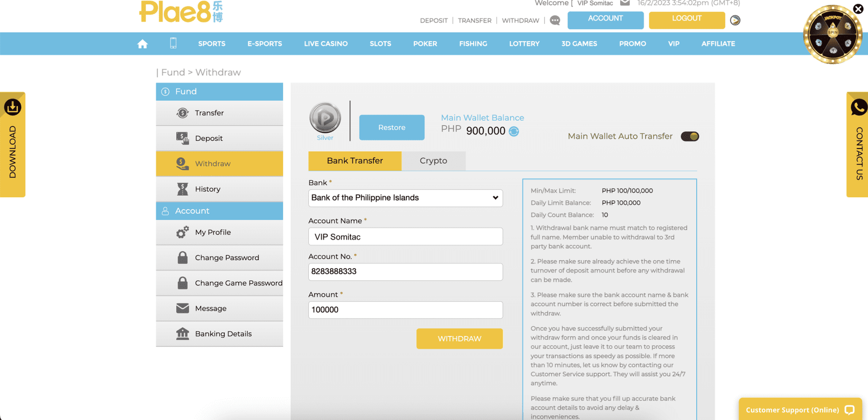Open My Profile in Account sidebar
Viewport: 868px width, 420px height.
pyautogui.click(x=219, y=232)
